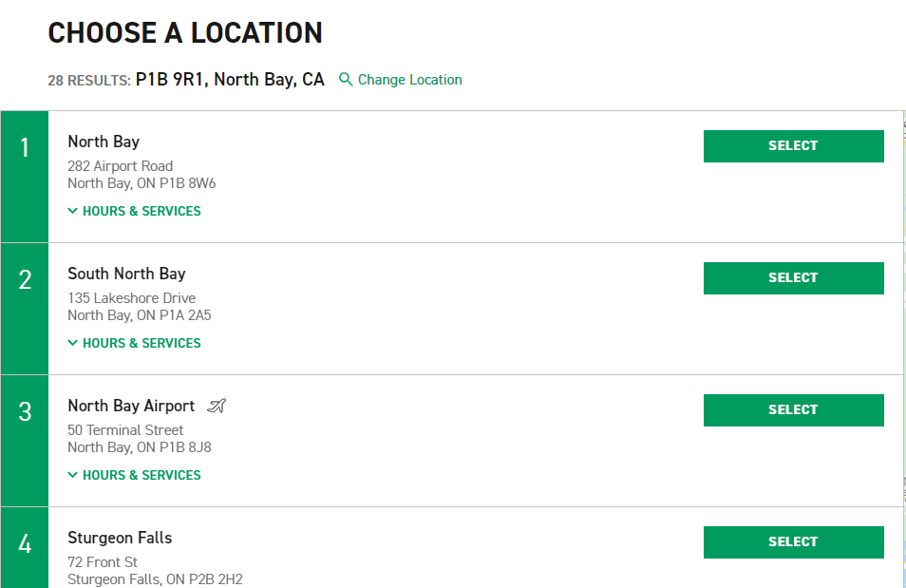Click the 72 Front St address
The image size is (906, 588).
coord(103,562)
